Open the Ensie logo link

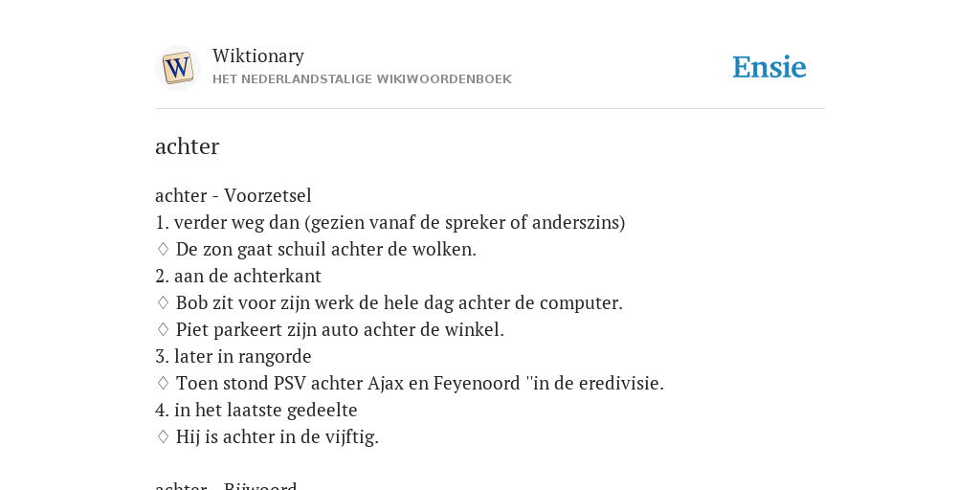pyautogui.click(x=769, y=67)
